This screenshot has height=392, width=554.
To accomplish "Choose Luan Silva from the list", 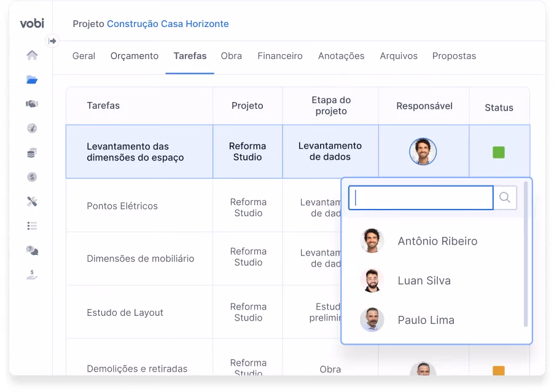I will 424,281.
